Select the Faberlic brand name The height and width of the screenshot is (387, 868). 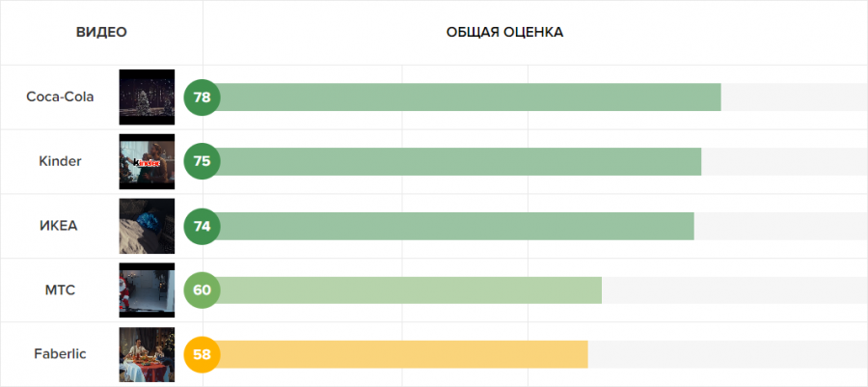pos(60,354)
